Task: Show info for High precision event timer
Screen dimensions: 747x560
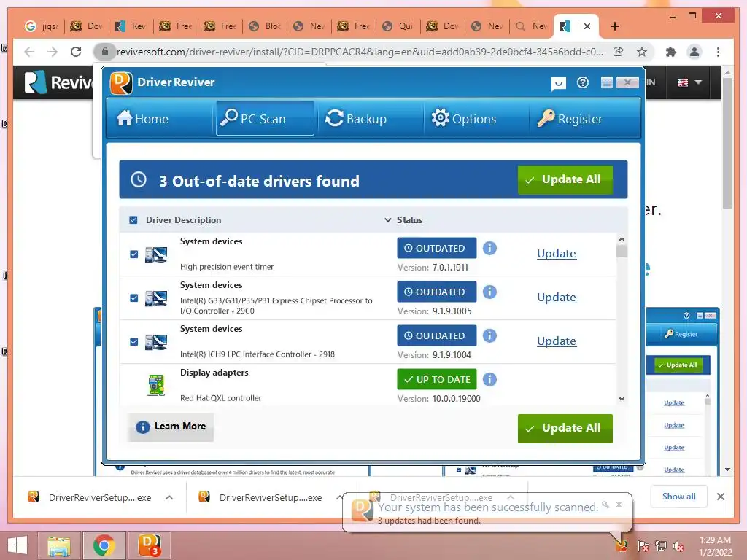Action: coord(489,248)
